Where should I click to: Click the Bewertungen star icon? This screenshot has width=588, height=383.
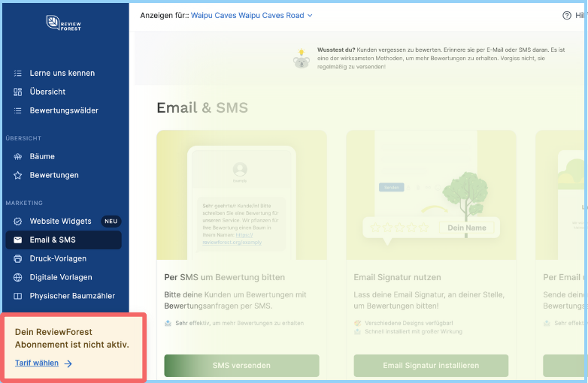click(18, 176)
